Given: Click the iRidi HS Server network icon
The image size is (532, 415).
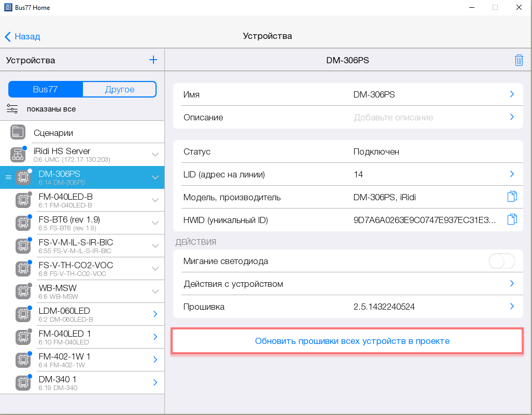Looking at the screenshot, I should (18, 155).
